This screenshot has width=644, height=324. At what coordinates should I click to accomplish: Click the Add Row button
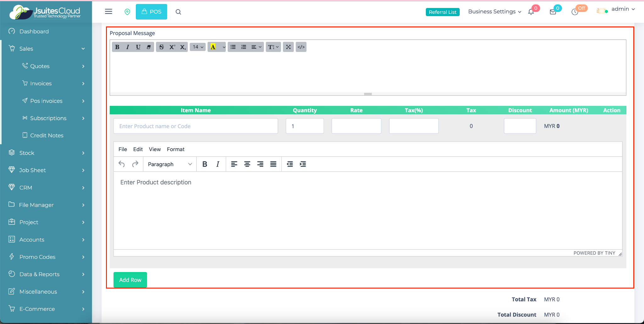click(x=130, y=280)
